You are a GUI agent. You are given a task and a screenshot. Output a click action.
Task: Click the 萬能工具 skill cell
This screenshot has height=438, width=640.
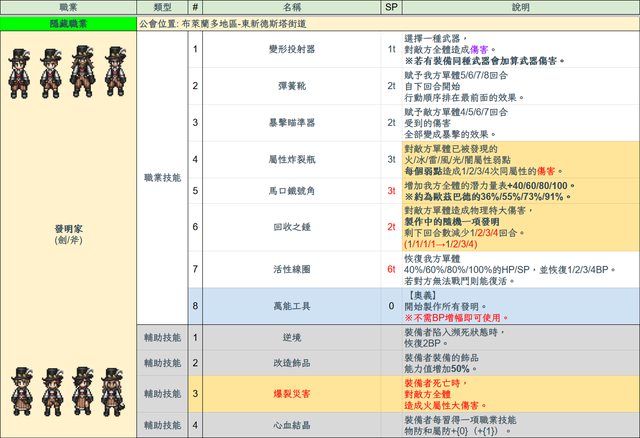coord(293,306)
